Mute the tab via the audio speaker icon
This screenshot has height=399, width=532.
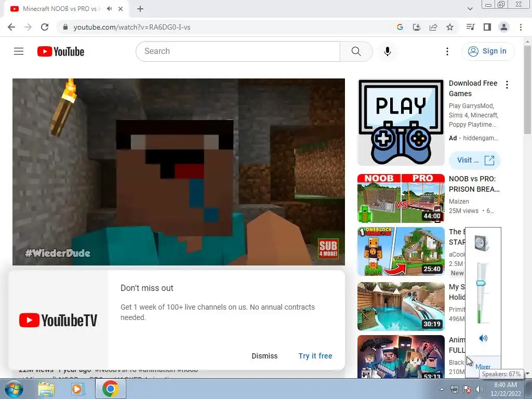point(109,9)
